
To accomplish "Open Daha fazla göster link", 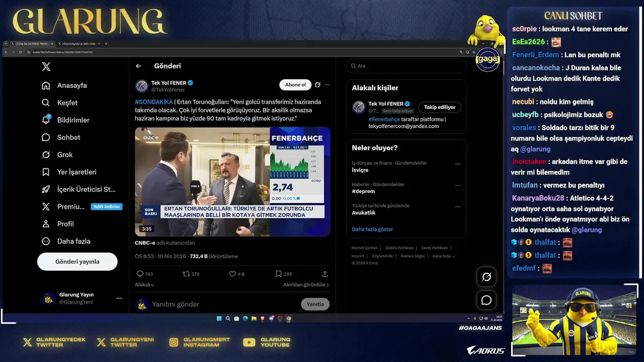I will coord(372,229).
